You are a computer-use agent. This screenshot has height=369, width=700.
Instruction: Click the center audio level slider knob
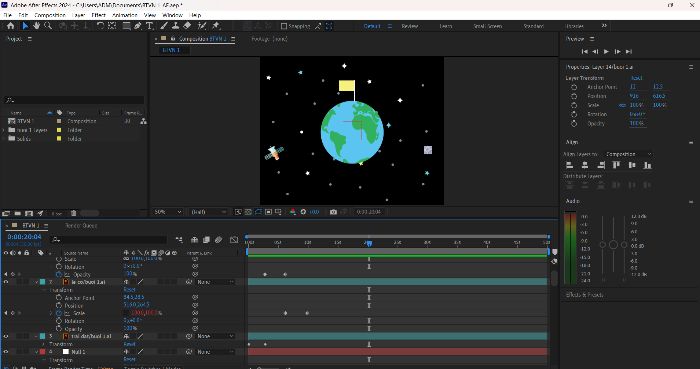(613, 245)
